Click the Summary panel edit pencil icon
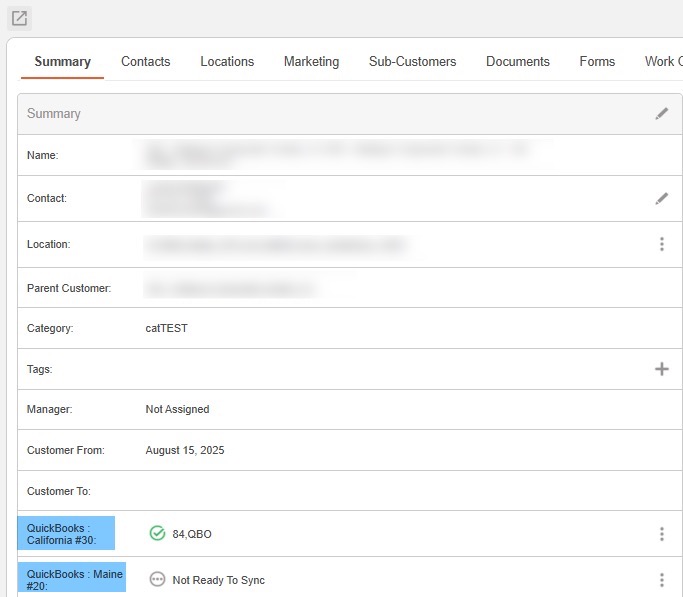683x597 pixels. (661, 114)
